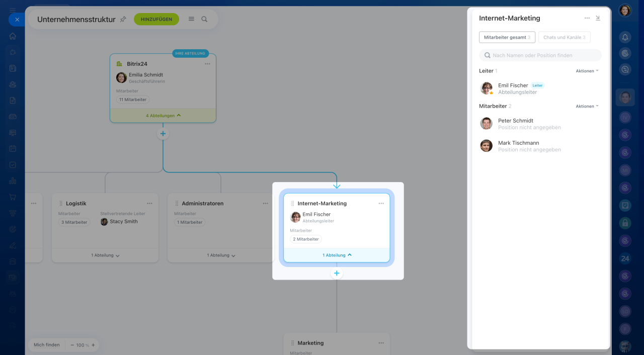Expand 1 Abteilung under Logistik

[x=105, y=255]
